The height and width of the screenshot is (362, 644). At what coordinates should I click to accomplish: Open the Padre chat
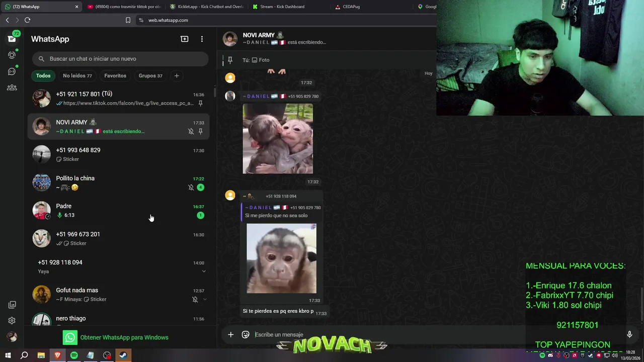pos(118,211)
